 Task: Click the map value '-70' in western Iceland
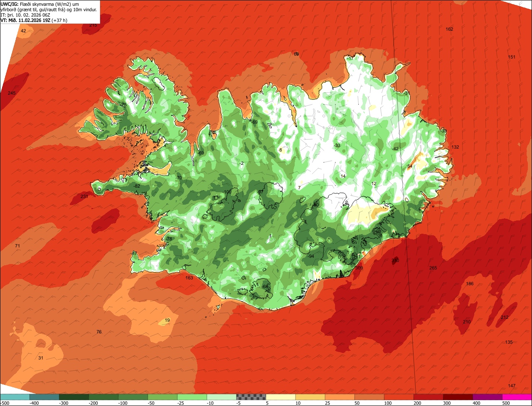[179, 178]
